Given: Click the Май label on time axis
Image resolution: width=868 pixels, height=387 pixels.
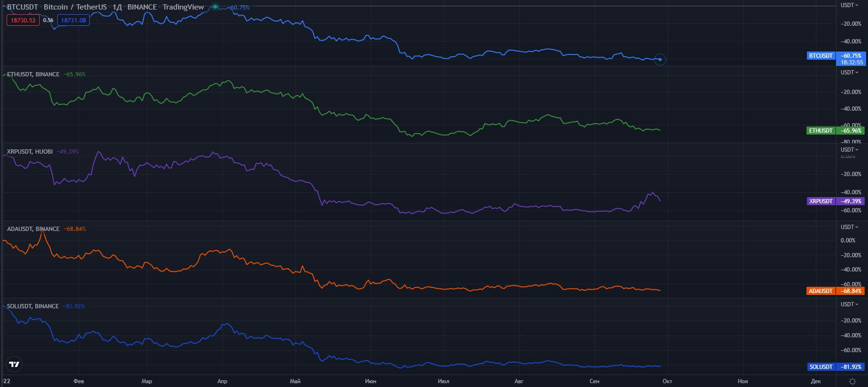Looking at the screenshot, I should click(295, 381).
